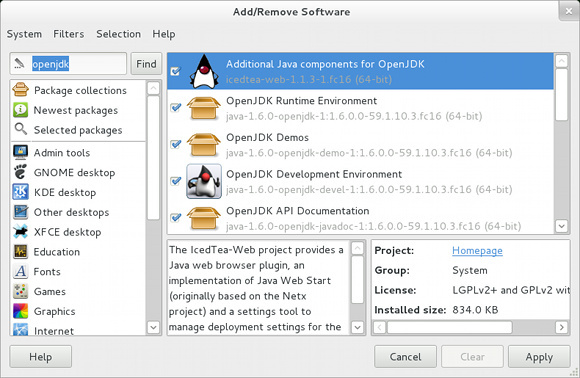Toggle the OpenJDK Runtime Environment checkbox
Image resolution: width=580 pixels, height=378 pixels.
click(x=176, y=108)
